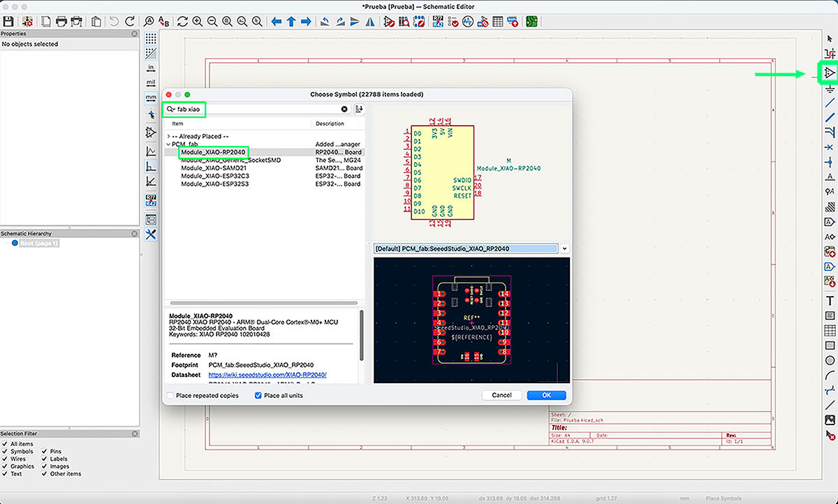Select Module_XIAO-SAMD21 from the list
Screen dimensions: 838x504
(213, 168)
